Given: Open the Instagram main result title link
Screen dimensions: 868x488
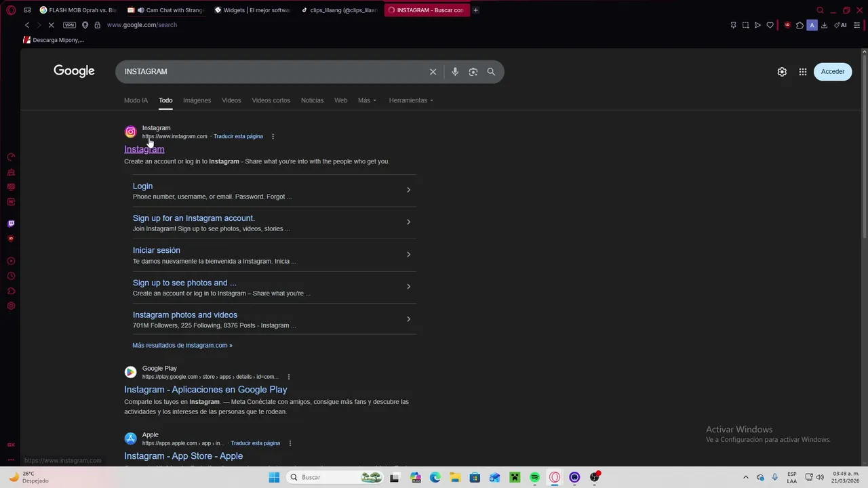Looking at the screenshot, I should click(x=144, y=149).
